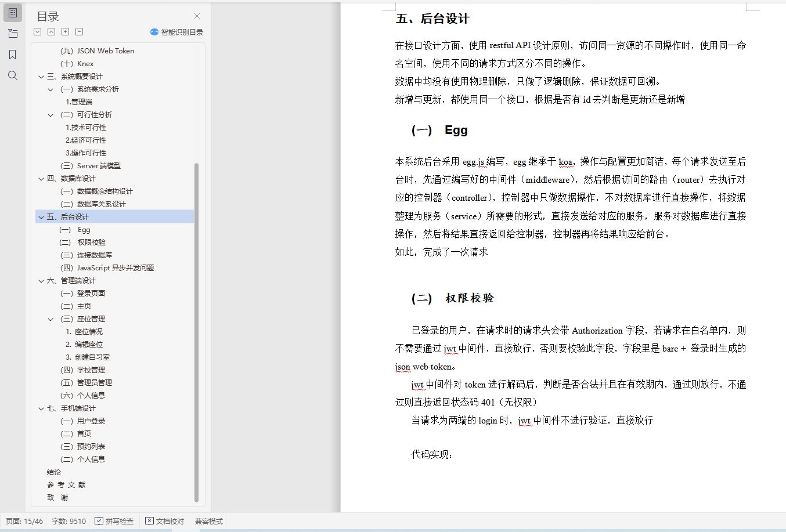This screenshot has width=786, height=532.
Task: Close the 目录 navigation pane
Action: click(x=197, y=16)
